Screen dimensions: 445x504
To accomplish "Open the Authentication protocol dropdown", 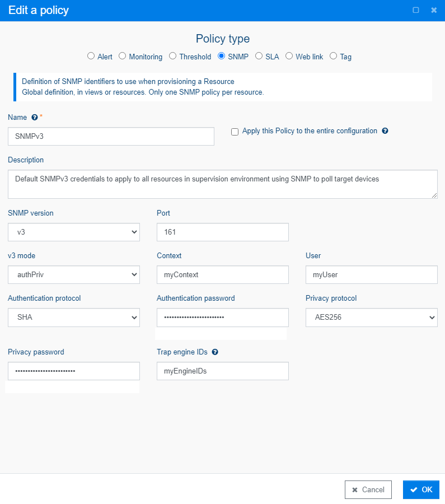I will pos(74,318).
